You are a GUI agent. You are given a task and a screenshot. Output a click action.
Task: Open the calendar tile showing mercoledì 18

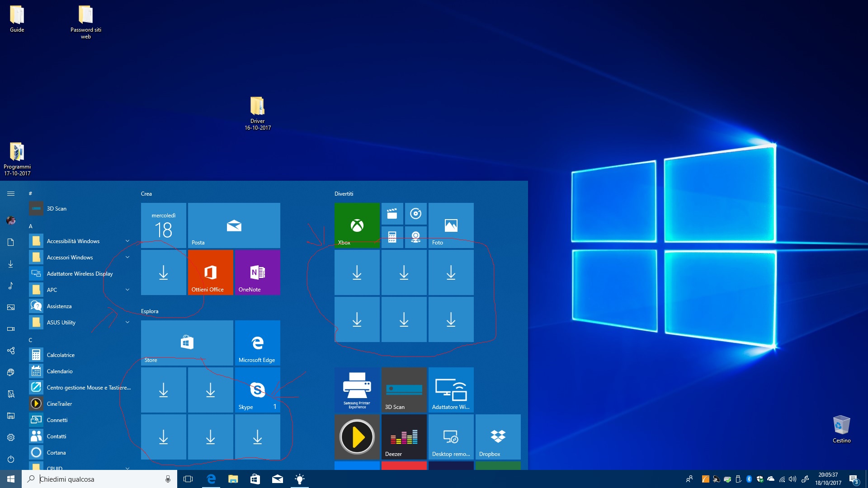(x=163, y=225)
